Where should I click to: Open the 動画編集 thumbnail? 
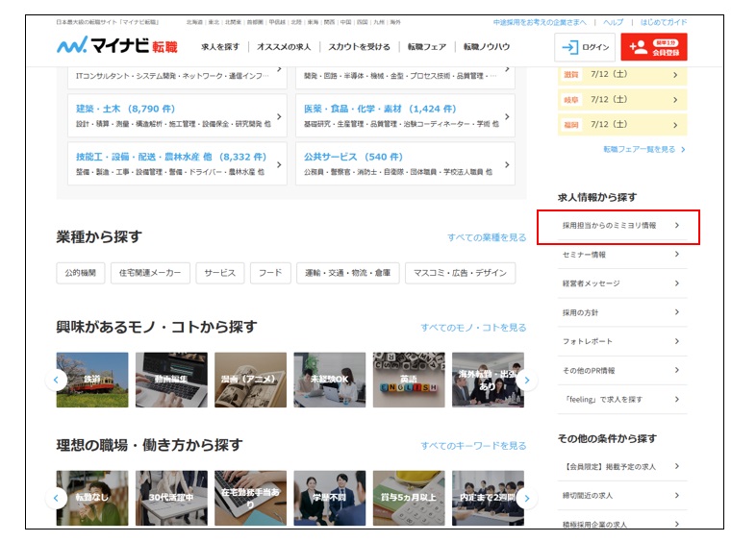point(171,380)
